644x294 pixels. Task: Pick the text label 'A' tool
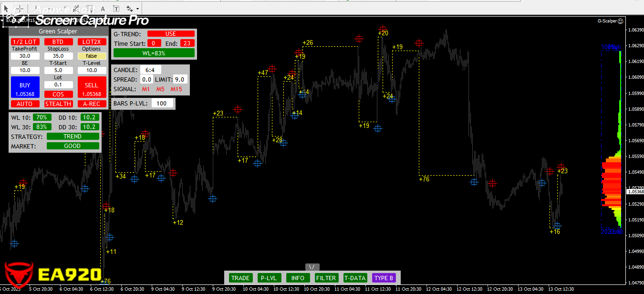point(103,9)
